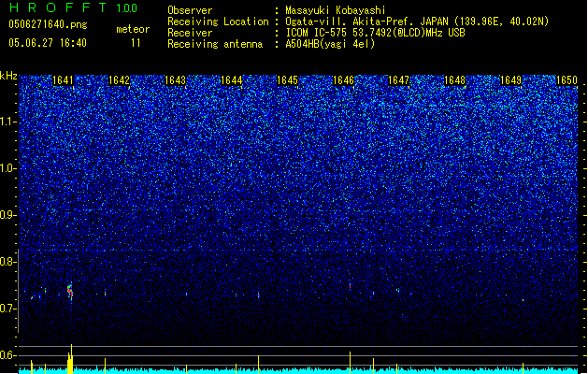Click antenna value A504HB(yagi 4el)
This screenshot has height=374, width=588.
tap(330, 44)
